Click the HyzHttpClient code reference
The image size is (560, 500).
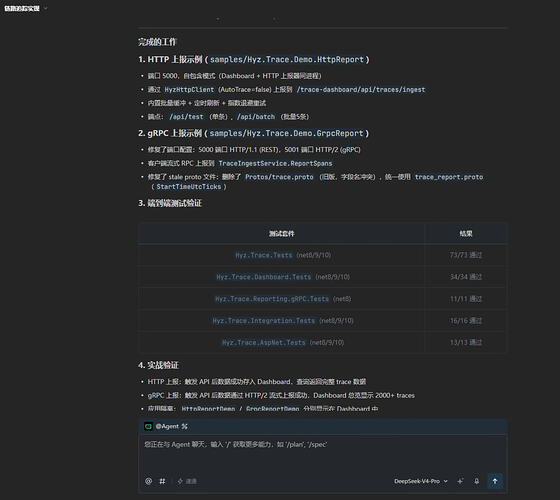click(189, 90)
